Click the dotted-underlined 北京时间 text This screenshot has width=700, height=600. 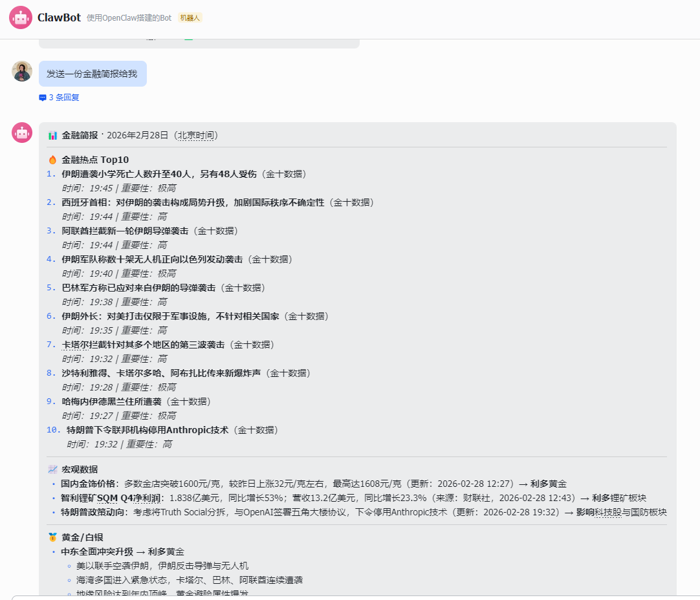(x=198, y=135)
